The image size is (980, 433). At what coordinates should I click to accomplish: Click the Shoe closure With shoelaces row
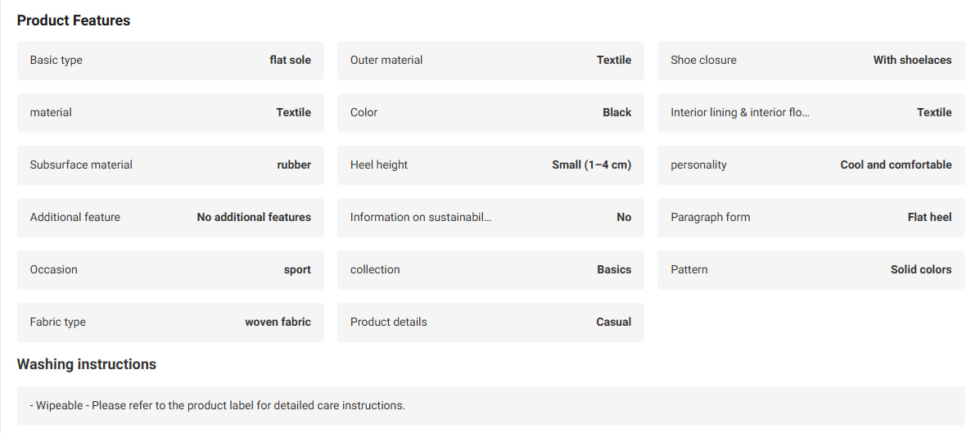(x=811, y=60)
